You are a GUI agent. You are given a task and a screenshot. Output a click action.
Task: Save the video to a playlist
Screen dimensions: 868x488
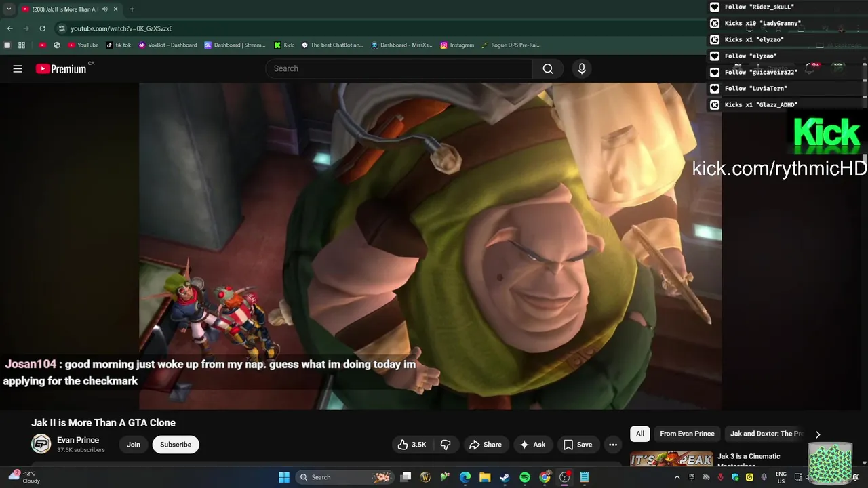(x=578, y=445)
